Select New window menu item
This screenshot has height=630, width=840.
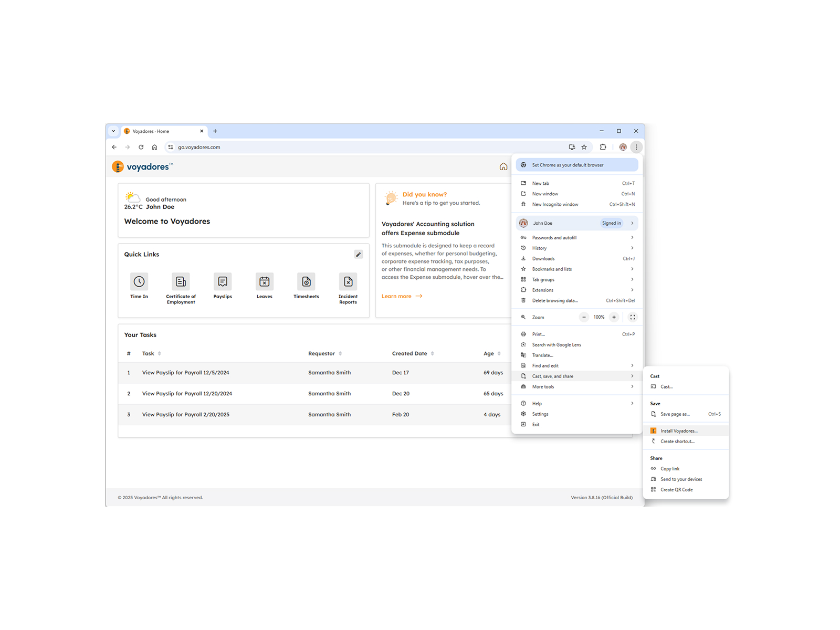point(577,194)
